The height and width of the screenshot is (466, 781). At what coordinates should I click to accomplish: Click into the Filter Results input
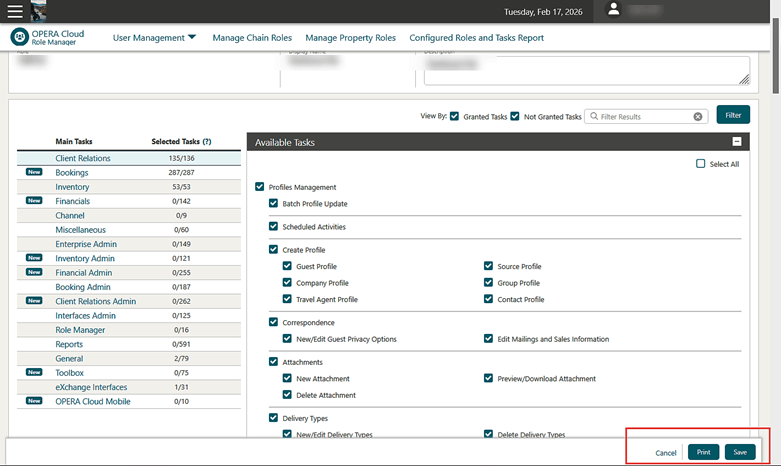click(x=646, y=116)
